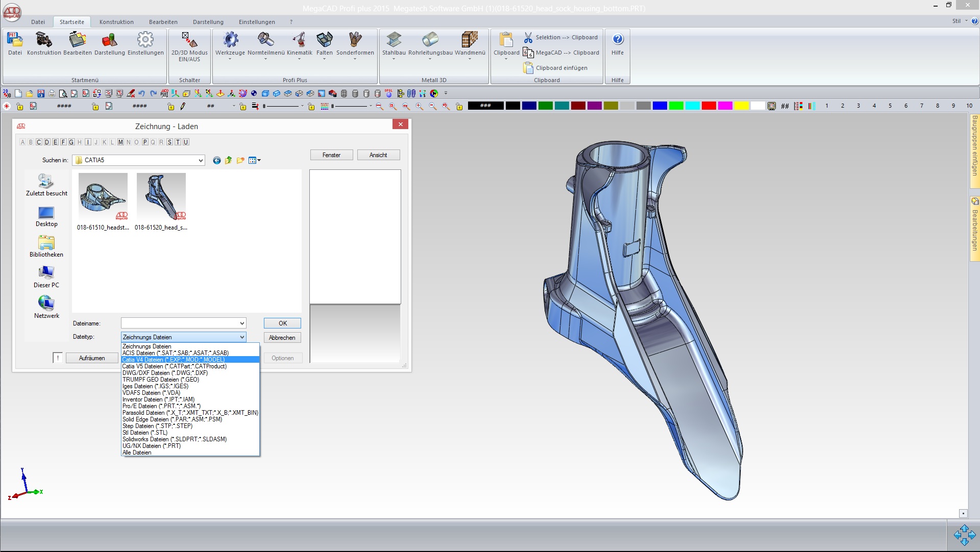Viewport: 980px width, 552px height.
Task: Go back with the blue arrow in dialog
Action: 217,160
